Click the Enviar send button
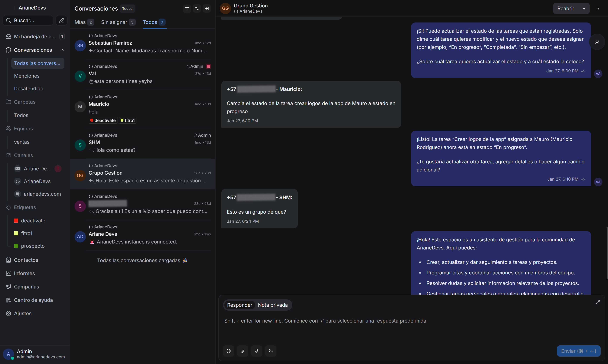Viewport: 608px width, 364px height. tap(578, 351)
